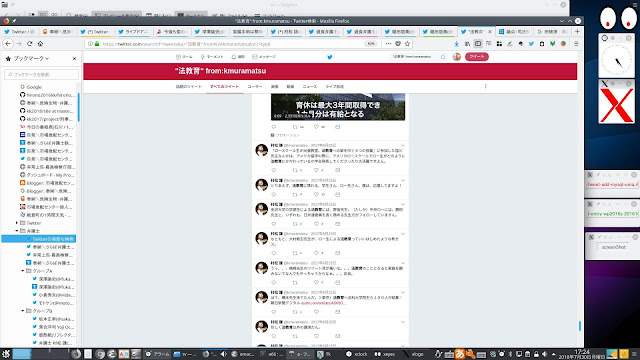Image resolution: width=640 pixels, height=360 pixels.
Task: Retweet the ロースクール生 tweet
Action: (x=295, y=170)
